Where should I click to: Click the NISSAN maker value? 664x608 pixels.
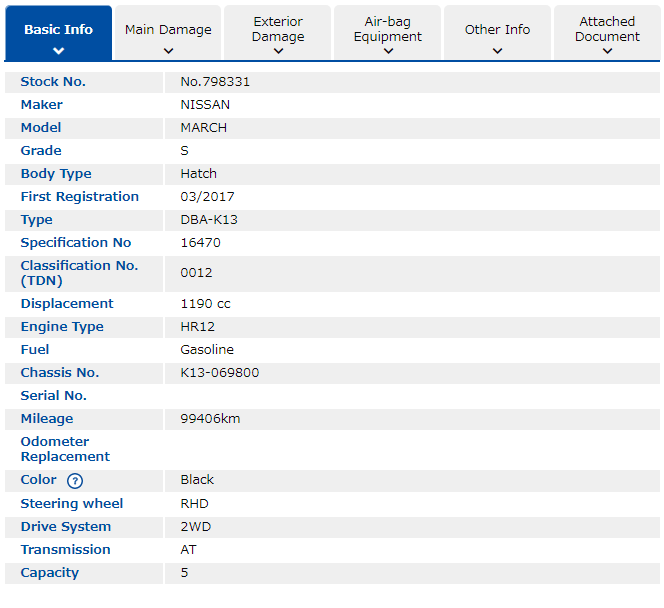pos(205,105)
